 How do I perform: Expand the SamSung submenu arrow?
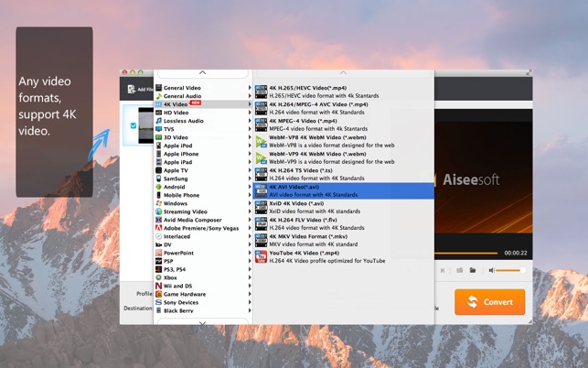pyautogui.click(x=250, y=179)
